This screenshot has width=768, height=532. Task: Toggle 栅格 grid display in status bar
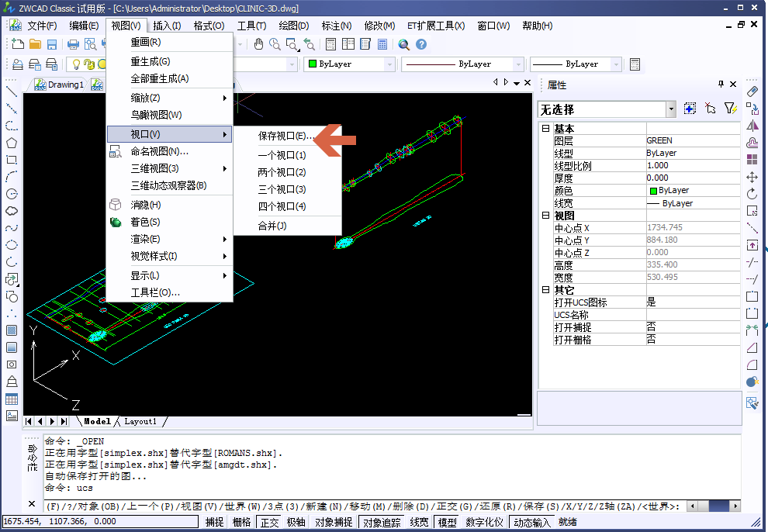pyautogui.click(x=241, y=523)
